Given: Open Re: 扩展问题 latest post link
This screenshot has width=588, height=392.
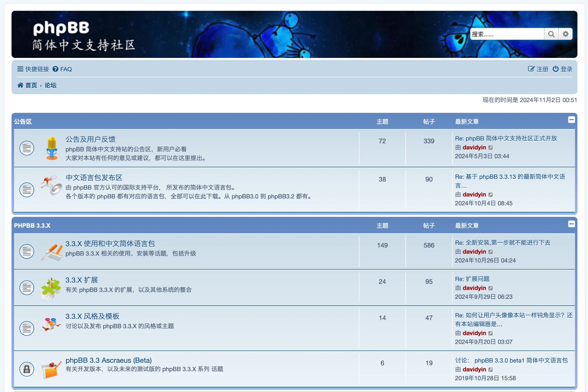Looking at the screenshot, I should (472, 279).
